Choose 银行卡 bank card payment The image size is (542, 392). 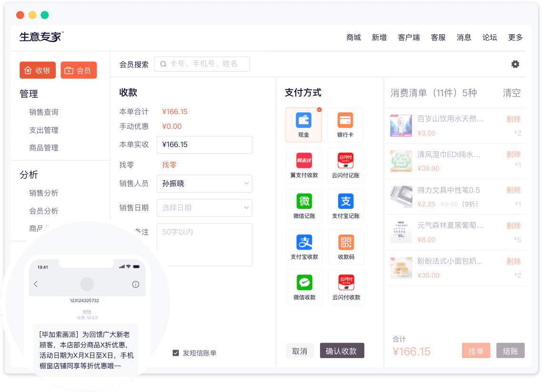(x=345, y=125)
